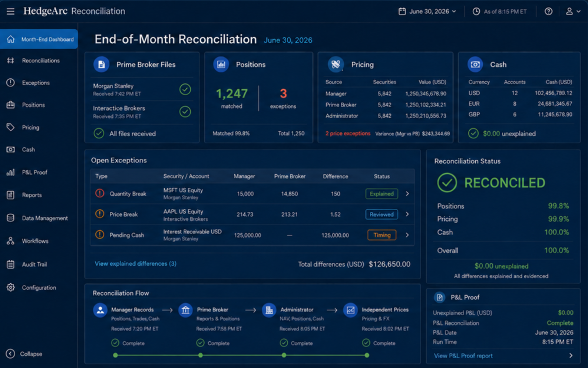Open the hamburger navigation menu

tap(10, 11)
